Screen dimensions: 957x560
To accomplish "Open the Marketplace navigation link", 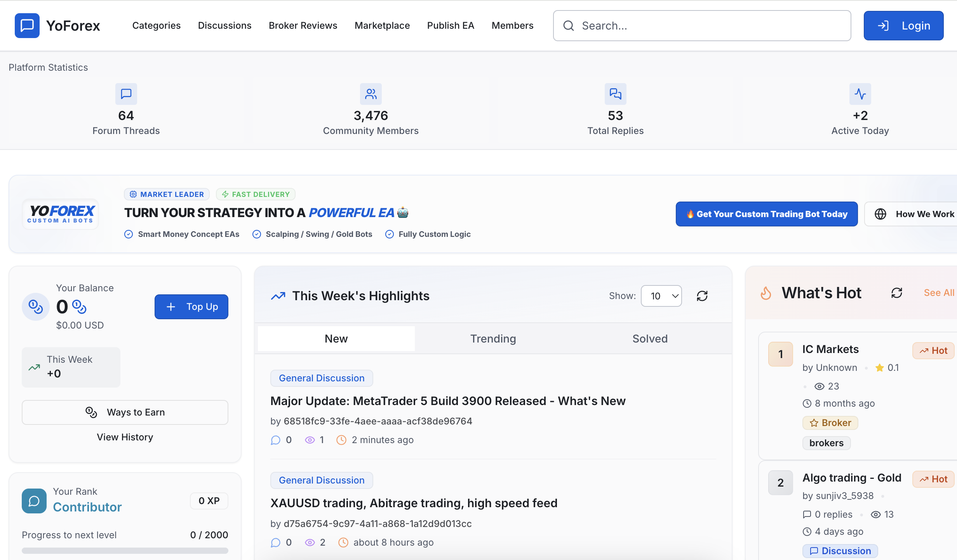I will tap(382, 26).
